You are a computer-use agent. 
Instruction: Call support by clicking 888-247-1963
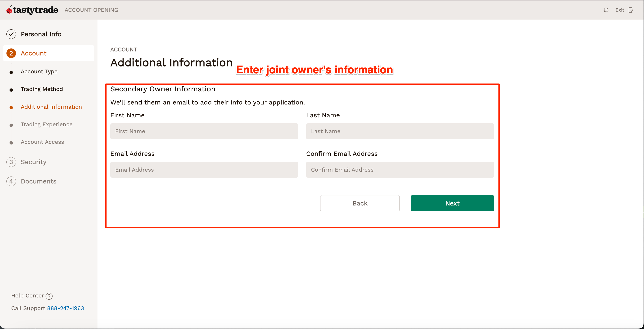[x=65, y=308]
